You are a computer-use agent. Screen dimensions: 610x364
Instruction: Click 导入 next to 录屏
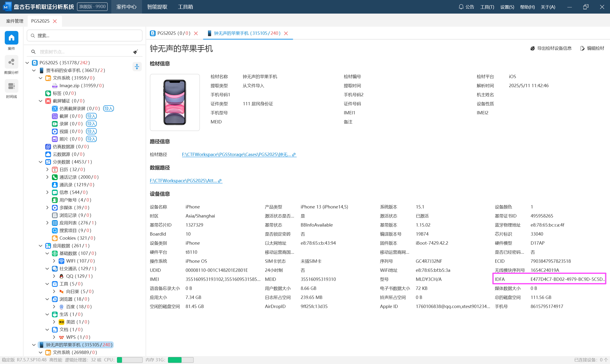tap(91, 124)
